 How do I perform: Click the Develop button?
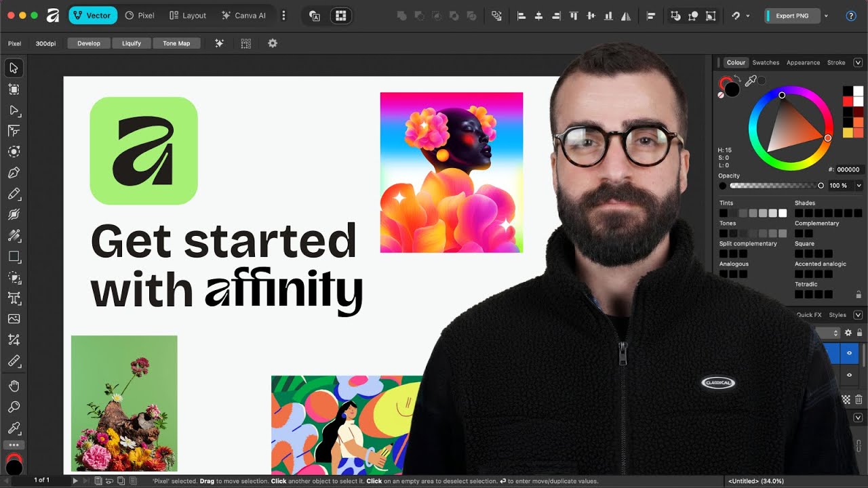[89, 43]
